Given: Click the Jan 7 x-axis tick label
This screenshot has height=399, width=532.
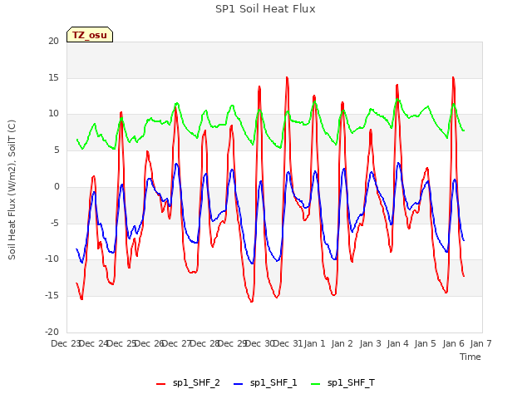Looking at the screenshot, I should tap(480, 343).
